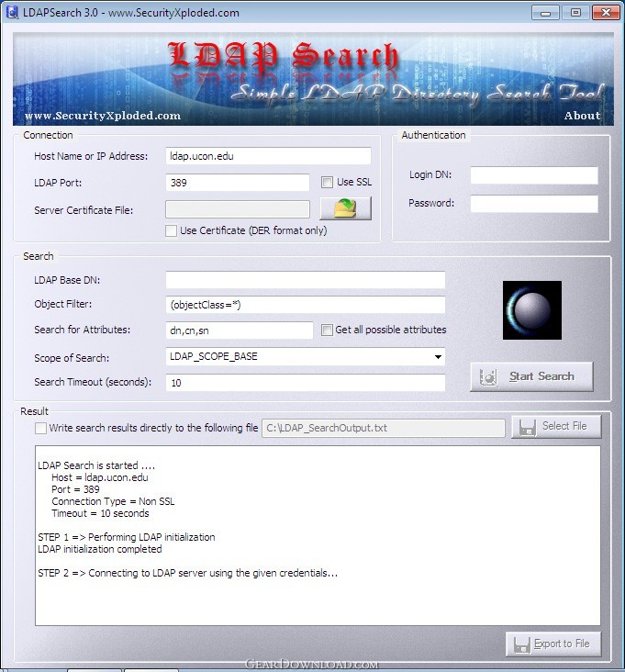Minimize the LDAPSearch window
This screenshot has width=625, height=672.
[x=545, y=13]
